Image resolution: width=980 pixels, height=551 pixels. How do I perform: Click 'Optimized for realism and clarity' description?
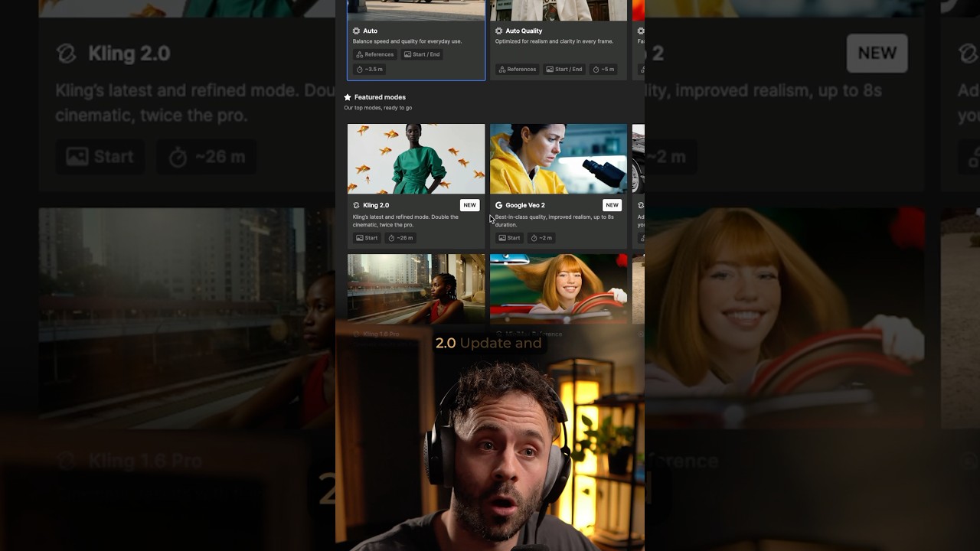point(554,41)
